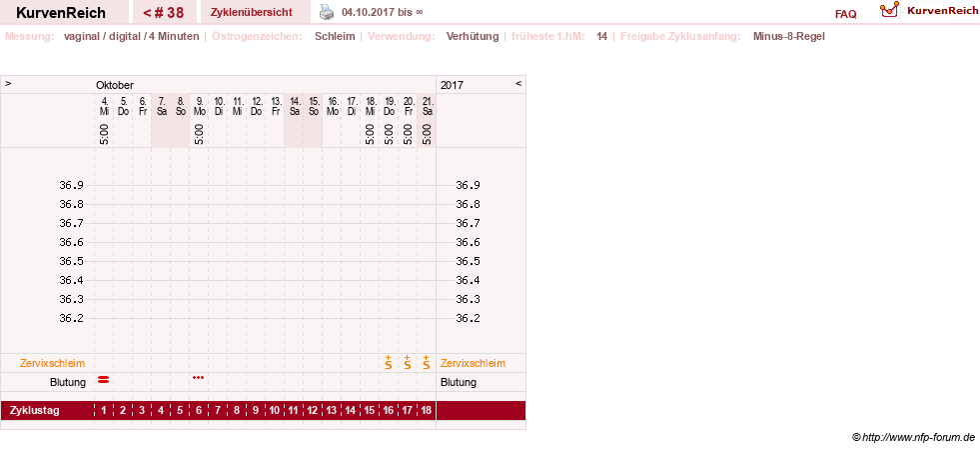The image size is (980, 449).
Task: Click the '2017' year header
Action: pos(452,85)
